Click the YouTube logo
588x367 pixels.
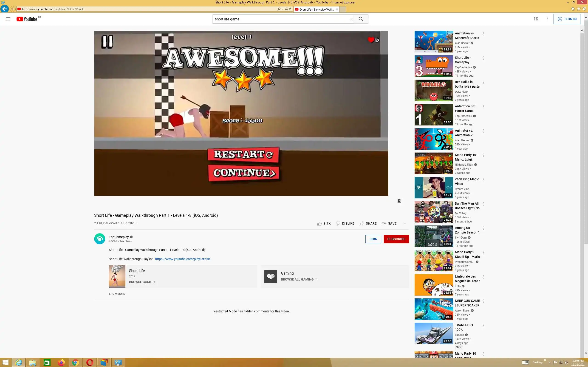27,19
